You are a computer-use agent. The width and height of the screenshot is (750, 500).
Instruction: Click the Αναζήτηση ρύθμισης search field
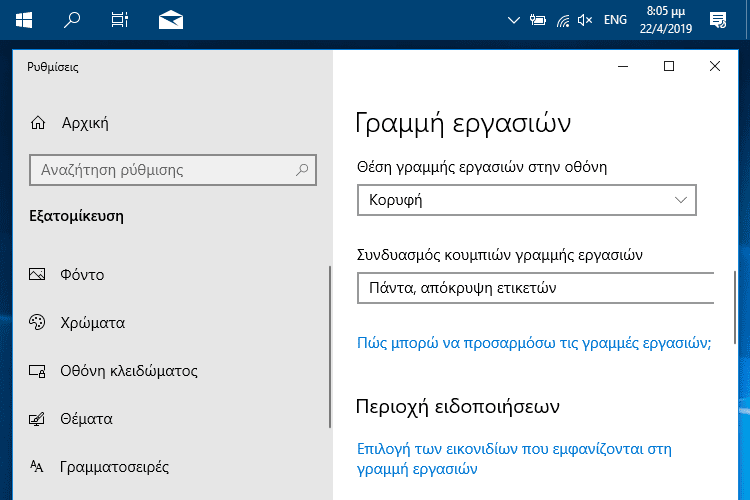[x=173, y=170]
